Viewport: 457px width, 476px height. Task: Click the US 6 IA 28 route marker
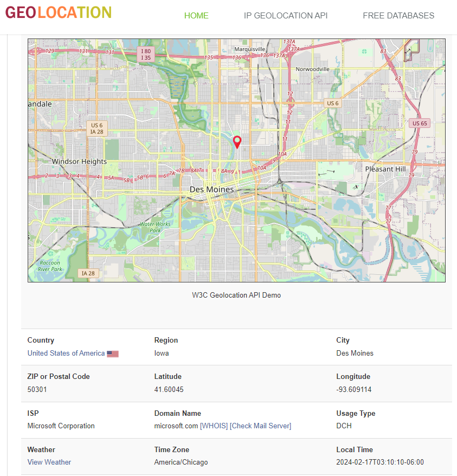coord(97,128)
